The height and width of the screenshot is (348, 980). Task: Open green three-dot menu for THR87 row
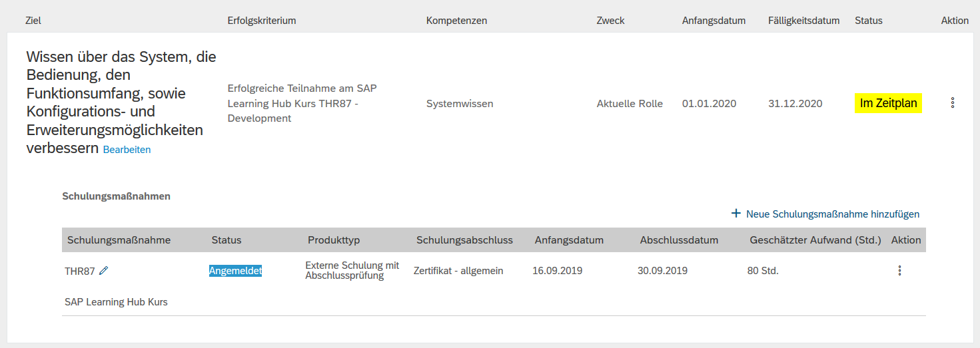click(x=899, y=270)
